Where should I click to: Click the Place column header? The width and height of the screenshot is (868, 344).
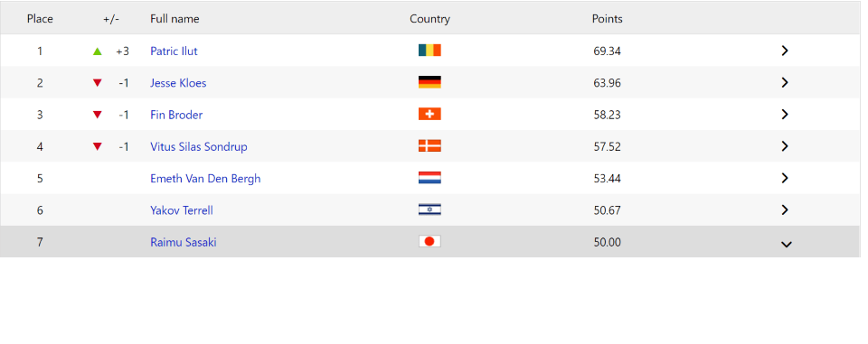coord(40,19)
